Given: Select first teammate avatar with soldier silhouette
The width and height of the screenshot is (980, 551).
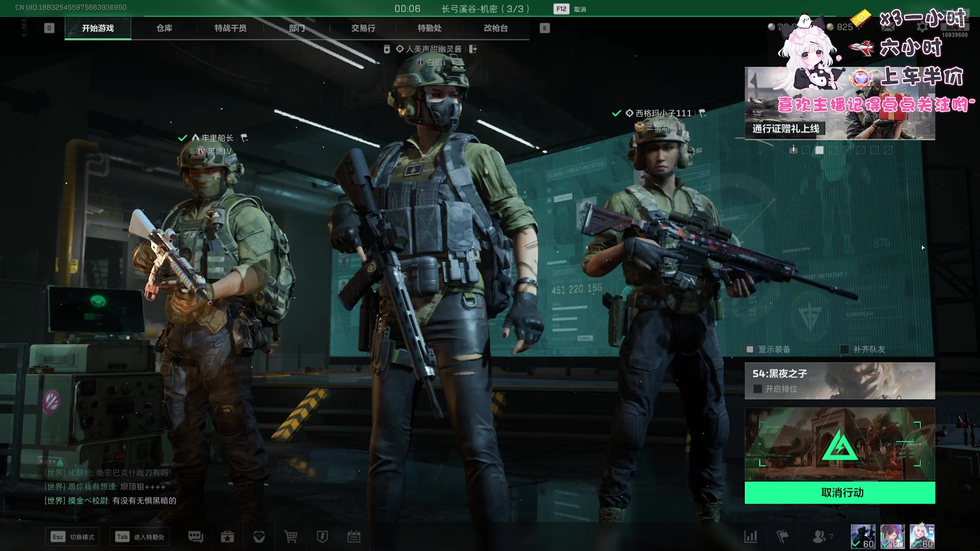Looking at the screenshot, I should point(863,537).
